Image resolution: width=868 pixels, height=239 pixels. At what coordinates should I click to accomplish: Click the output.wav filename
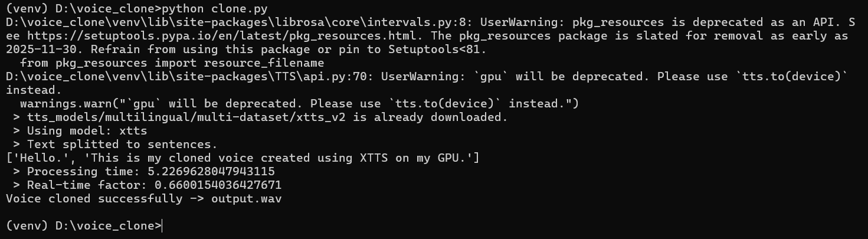point(247,199)
